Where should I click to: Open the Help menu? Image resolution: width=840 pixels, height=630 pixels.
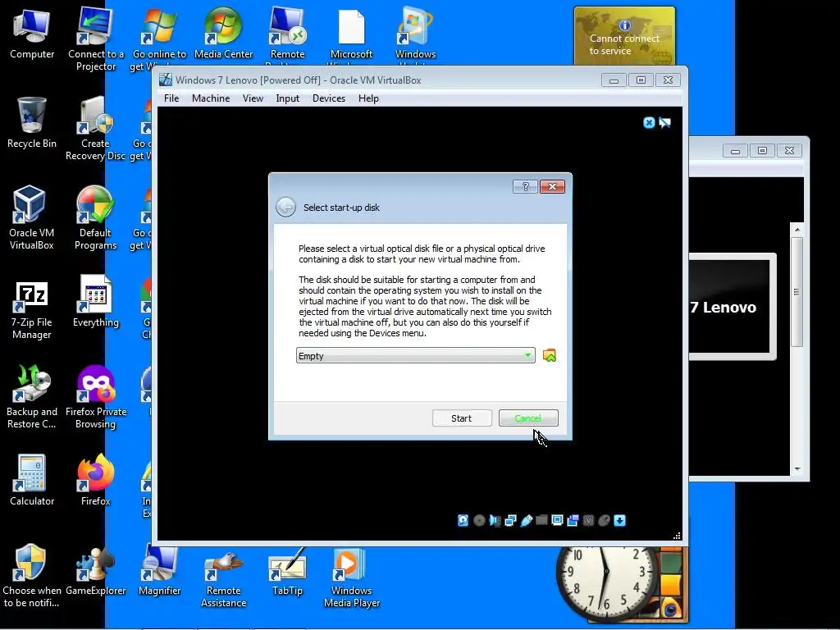tap(368, 98)
